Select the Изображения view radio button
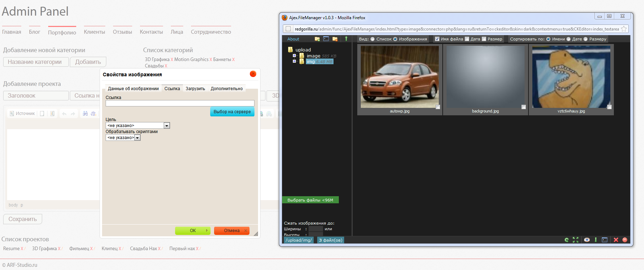This screenshot has height=270, width=644. point(395,39)
